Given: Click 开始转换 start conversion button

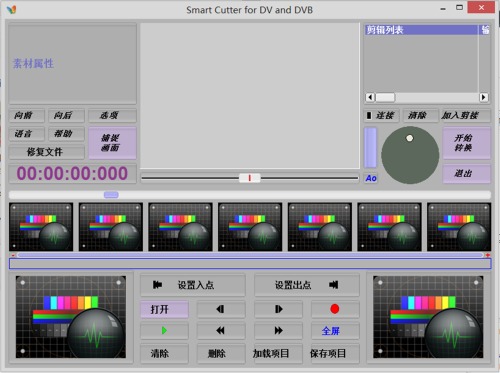Looking at the screenshot, I should click(466, 143).
